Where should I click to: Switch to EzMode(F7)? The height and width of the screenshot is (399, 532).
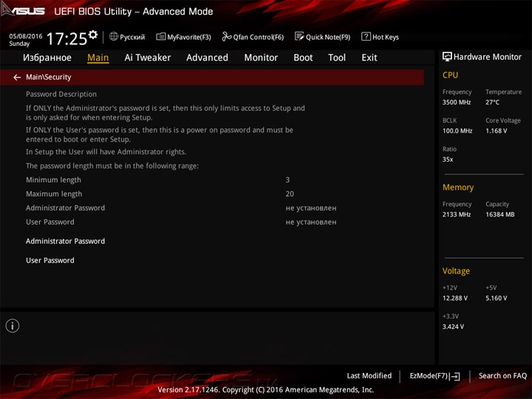click(x=434, y=376)
